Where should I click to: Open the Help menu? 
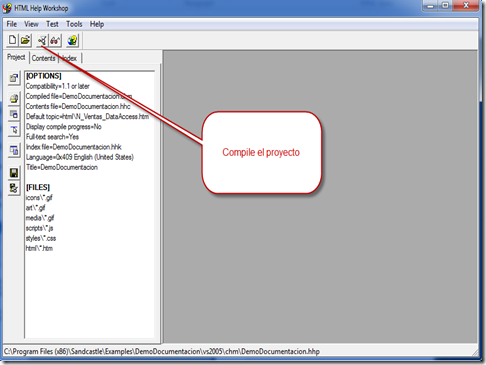[x=97, y=24]
